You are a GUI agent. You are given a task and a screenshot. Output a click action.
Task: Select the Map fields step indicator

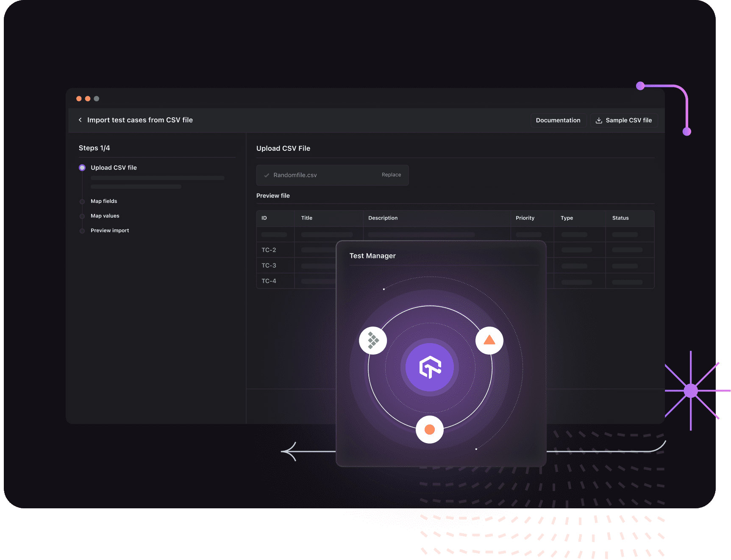click(82, 201)
